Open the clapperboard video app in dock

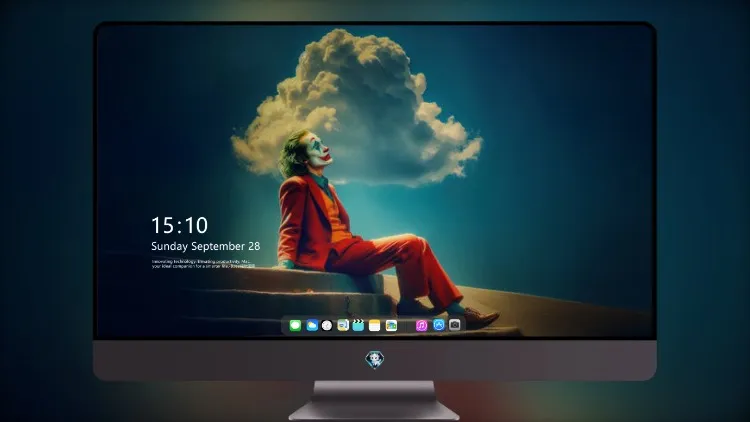[358, 326]
